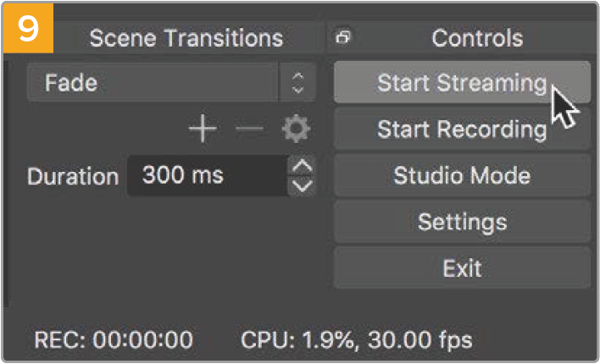The image size is (600, 364).
Task: Open the Settings from Controls panel
Action: coord(462,222)
